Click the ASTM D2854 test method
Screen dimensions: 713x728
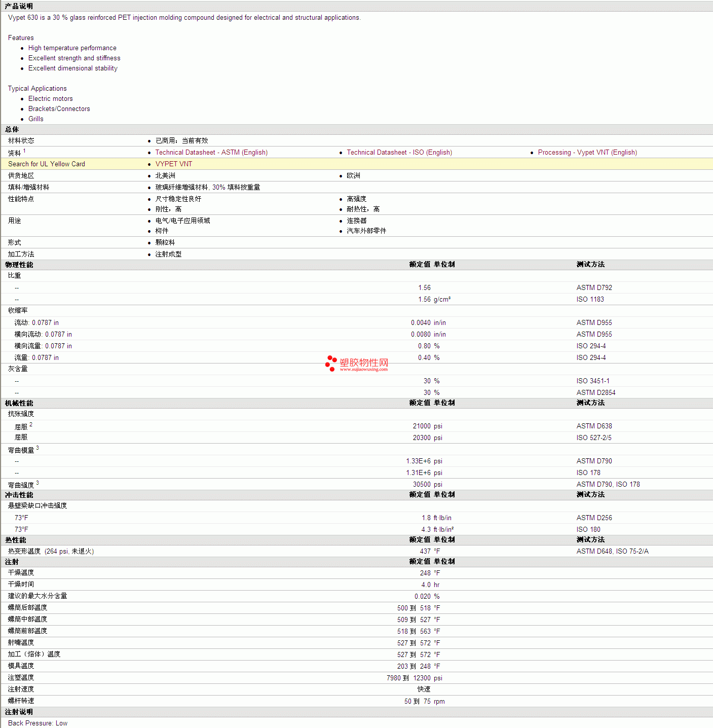(596, 393)
